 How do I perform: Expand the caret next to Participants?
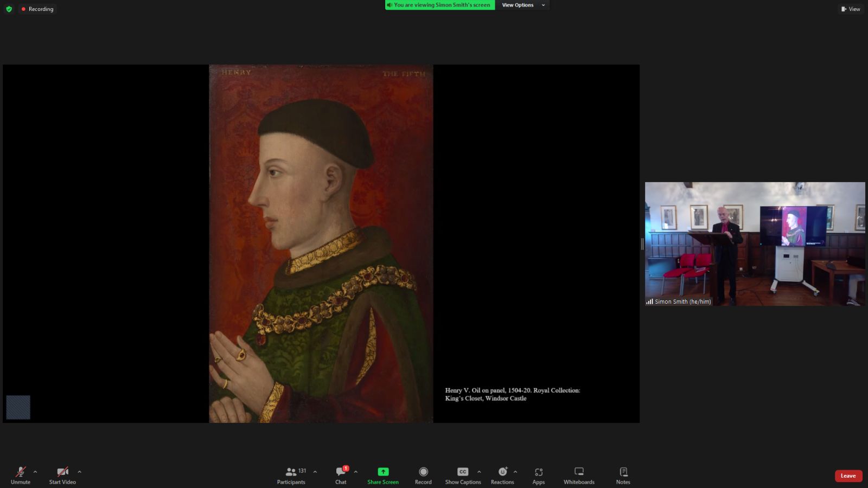315,472
